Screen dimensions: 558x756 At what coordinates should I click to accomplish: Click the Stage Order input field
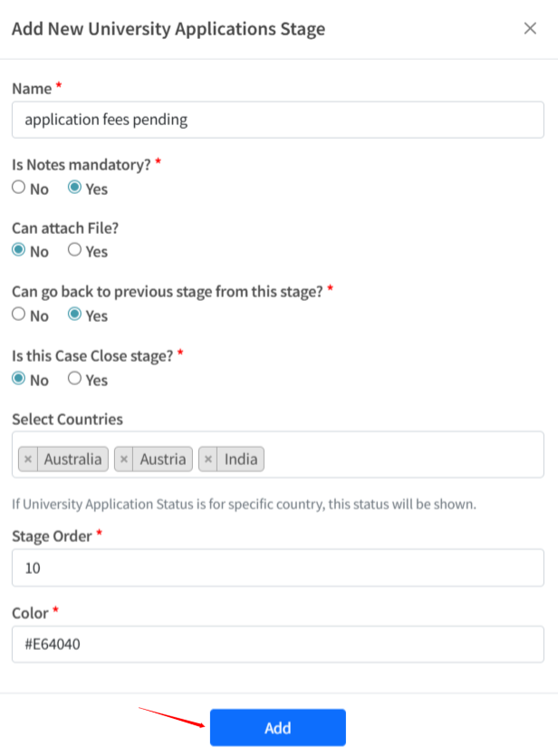click(x=278, y=568)
